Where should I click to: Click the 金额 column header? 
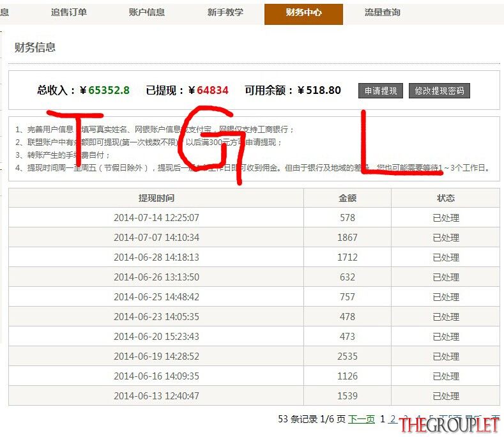pos(347,198)
